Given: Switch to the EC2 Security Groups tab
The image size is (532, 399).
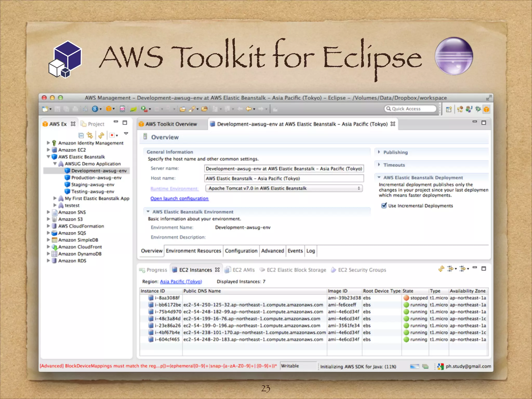Looking at the screenshot, I should pos(358,270).
